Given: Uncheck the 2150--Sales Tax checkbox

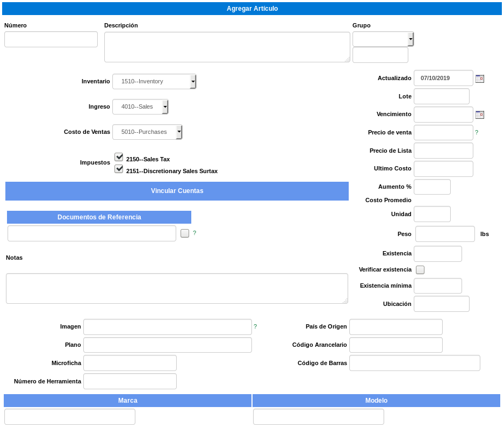Looking at the screenshot, I should click(x=119, y=157).
